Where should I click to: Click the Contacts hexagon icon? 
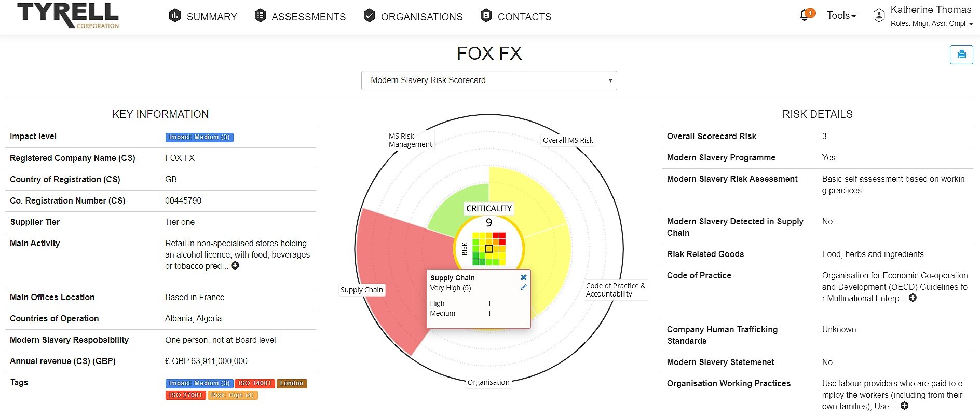(486, 16)
